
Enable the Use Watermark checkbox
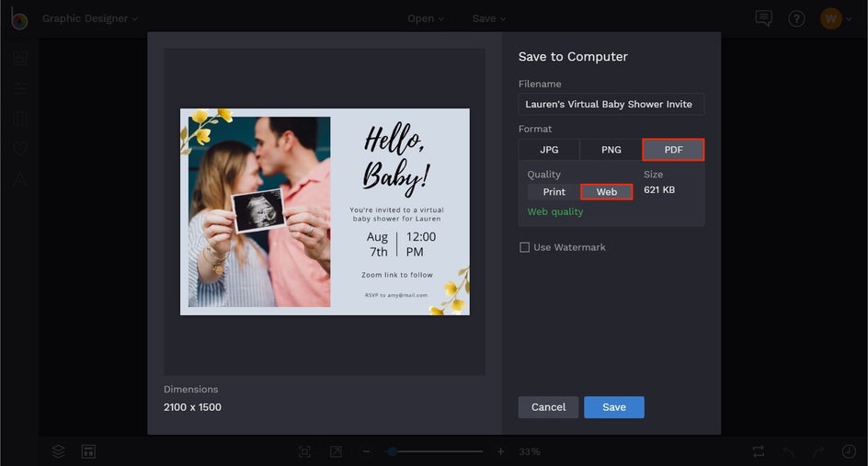click(x=524, y=247)
